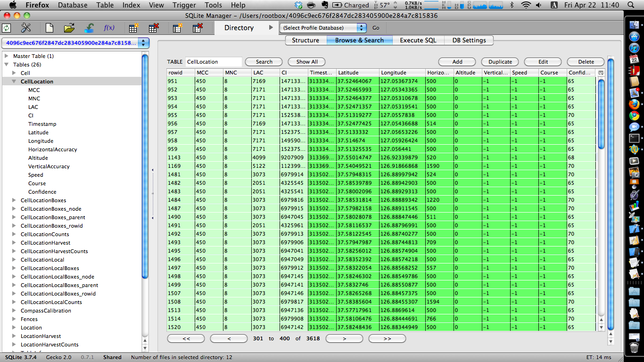The height and width of the screenshot is (362, 644).
Task: Click the Dropbox icon in menu bar
Action: pos(298,5)
